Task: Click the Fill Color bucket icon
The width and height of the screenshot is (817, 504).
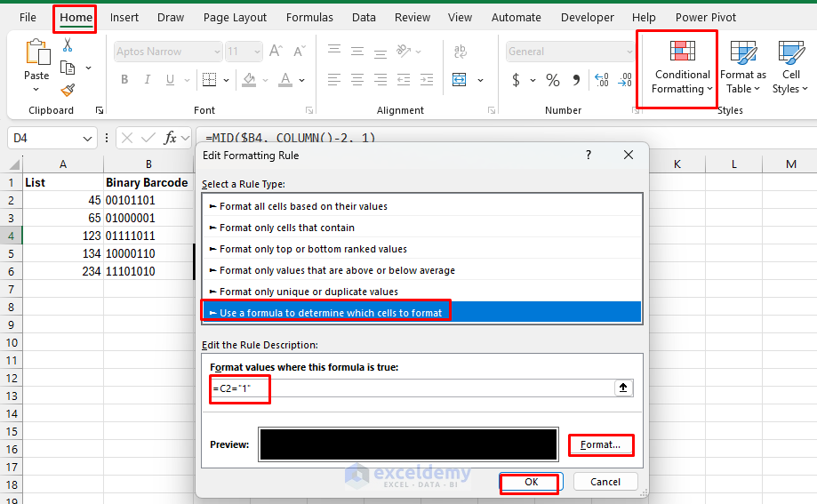Action: click(249, 80)
